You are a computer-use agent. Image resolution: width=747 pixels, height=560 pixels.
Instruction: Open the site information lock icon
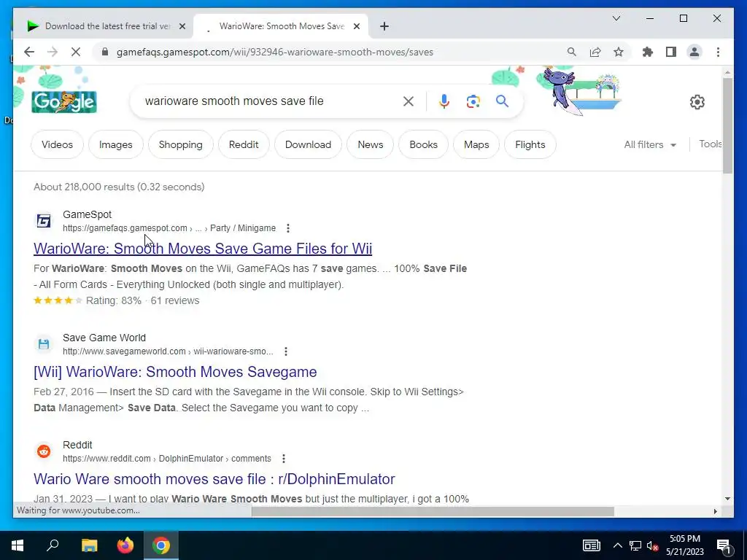tap(105, 52)
